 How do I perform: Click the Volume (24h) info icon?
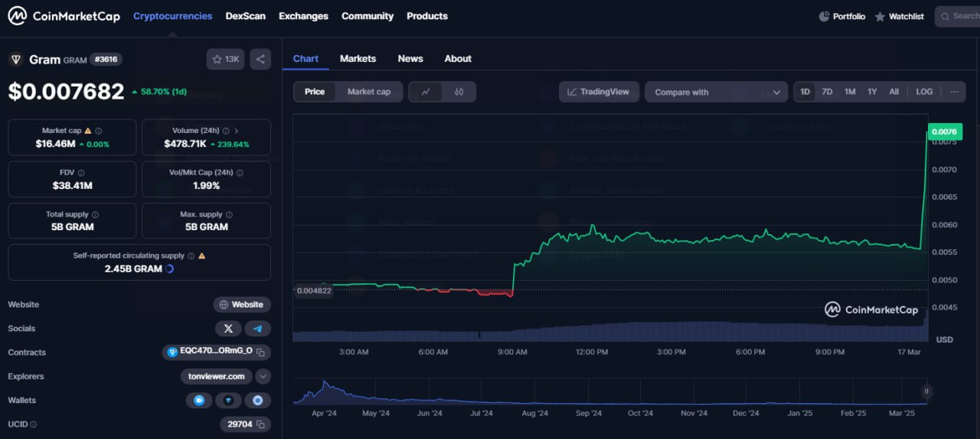[227, 131]
